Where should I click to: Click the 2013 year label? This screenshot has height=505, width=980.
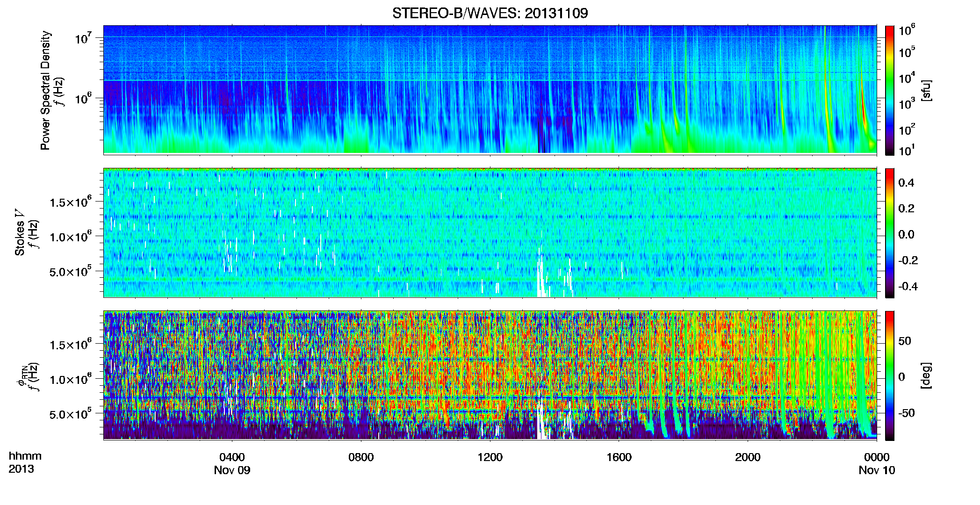click(21, 469)
